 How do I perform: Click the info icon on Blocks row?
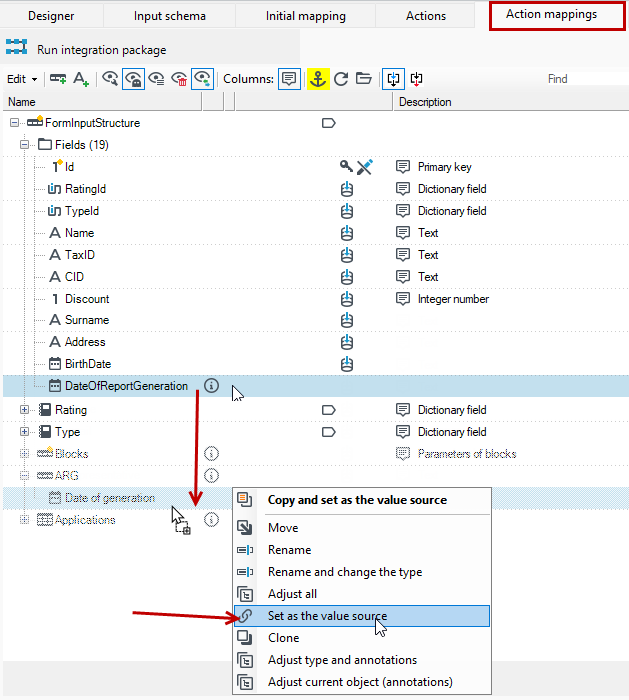[x=211, y=454]
